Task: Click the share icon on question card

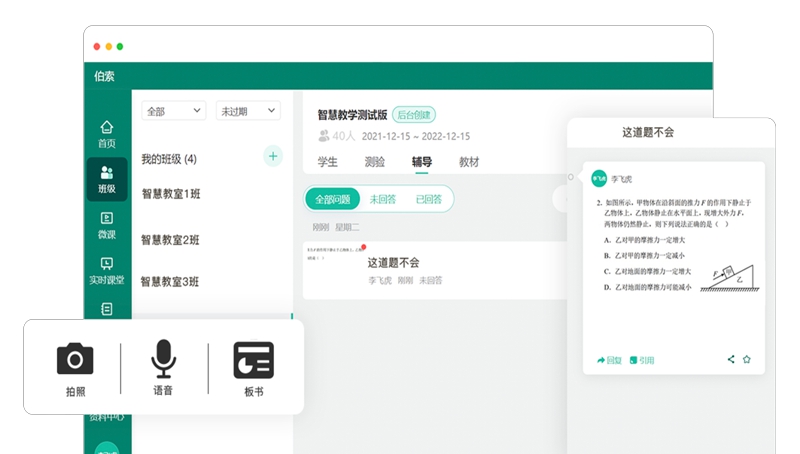Action: [731, 359]
